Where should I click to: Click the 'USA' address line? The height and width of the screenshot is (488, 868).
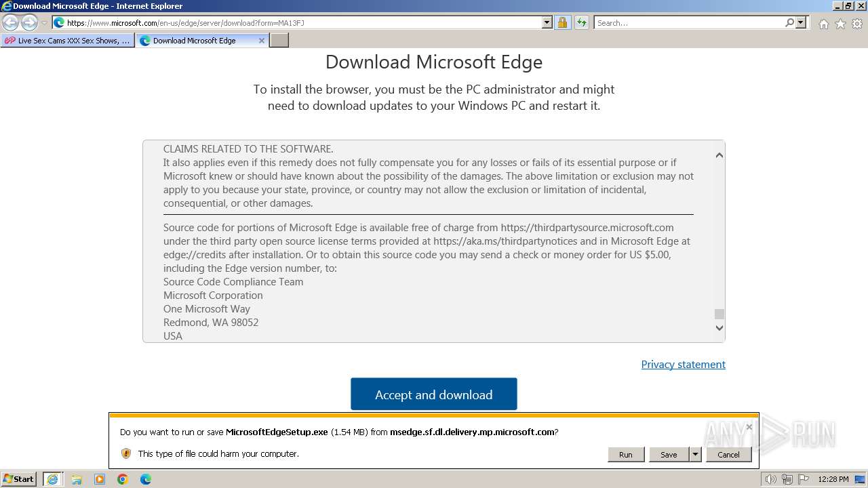click(173, 336)
